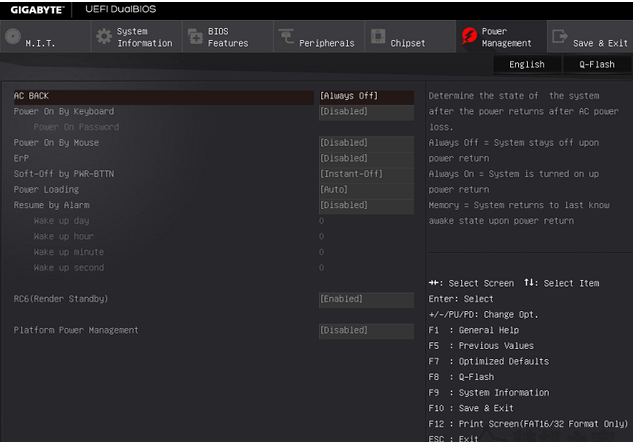Click the English language button
Viewport: 633px width, 442px height.
point(527,65)
